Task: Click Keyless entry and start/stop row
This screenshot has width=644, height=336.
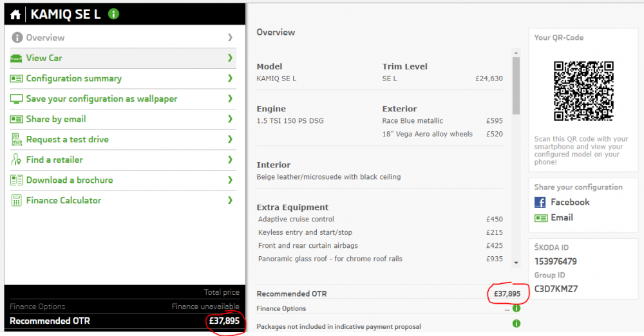Action: 381,232
